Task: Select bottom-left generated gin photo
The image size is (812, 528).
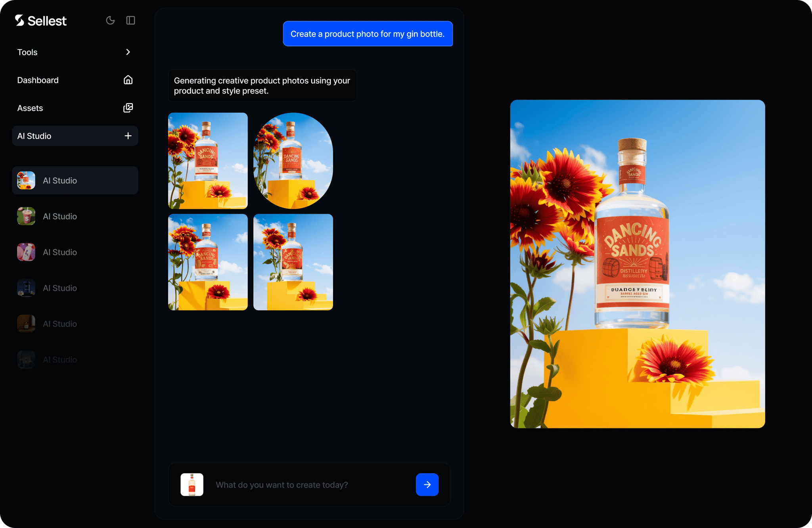Action: point(208,262)
